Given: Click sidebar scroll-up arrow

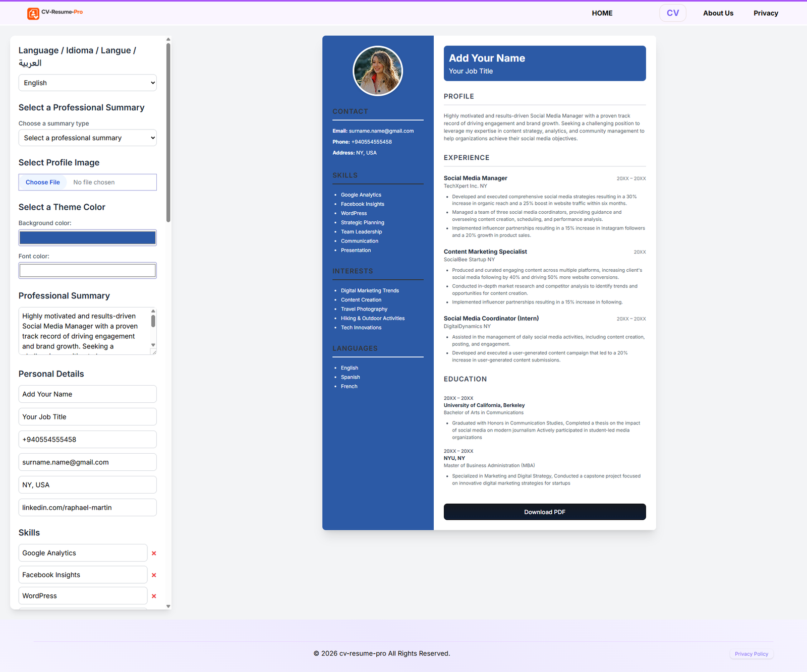Looking at the screenshot, I should tap(168, 39).
